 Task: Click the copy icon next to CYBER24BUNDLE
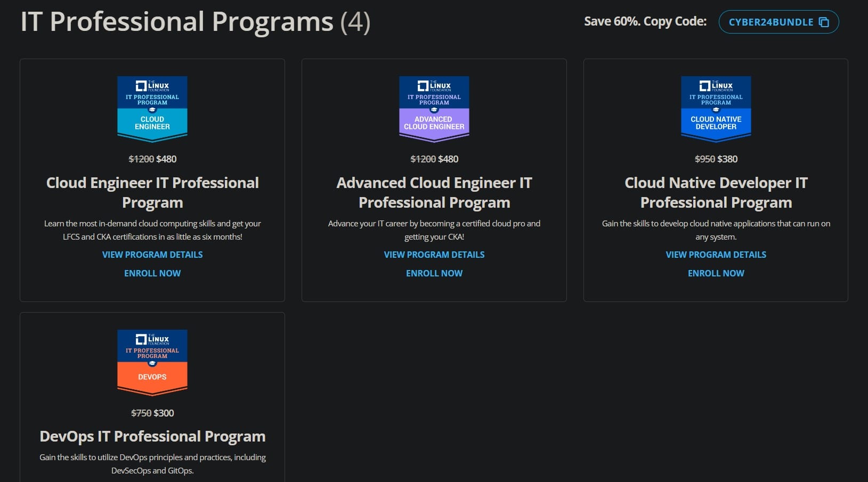824,22
